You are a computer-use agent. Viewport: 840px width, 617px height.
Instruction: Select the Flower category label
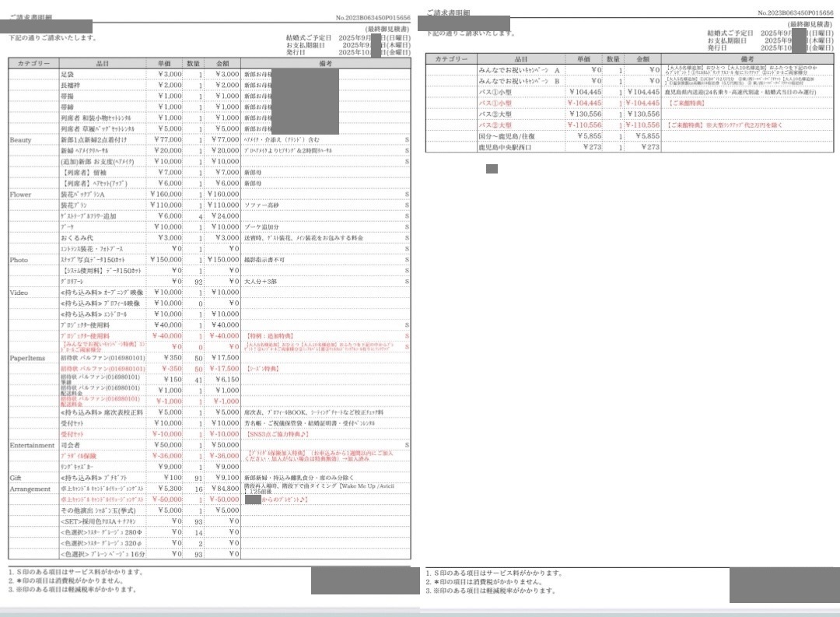[x=20, y=194]
